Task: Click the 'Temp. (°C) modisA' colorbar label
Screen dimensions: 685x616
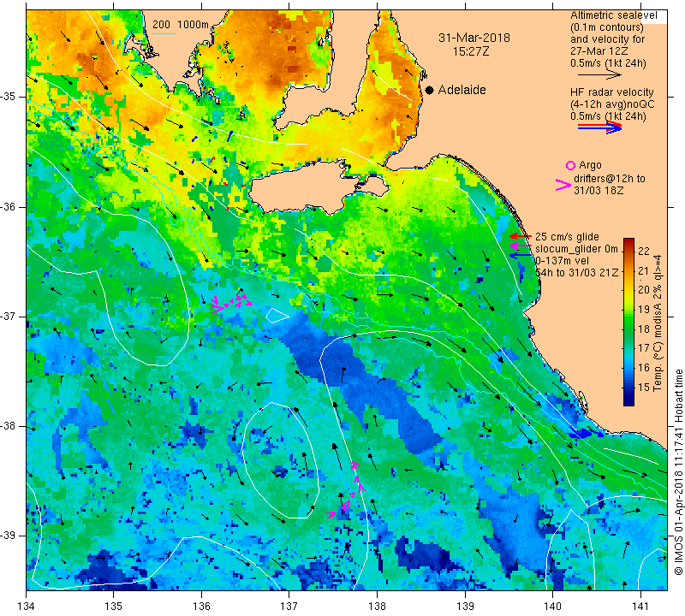Action: coord(658,323)
